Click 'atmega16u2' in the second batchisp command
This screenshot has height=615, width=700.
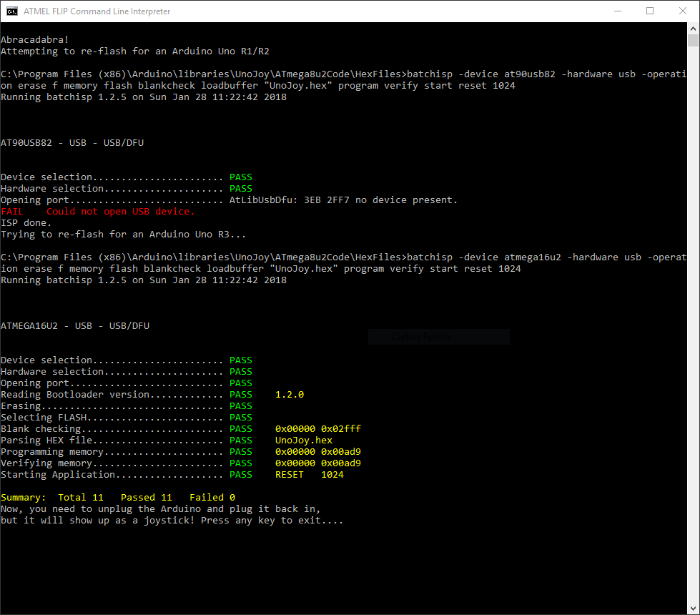tap(533, 257)
